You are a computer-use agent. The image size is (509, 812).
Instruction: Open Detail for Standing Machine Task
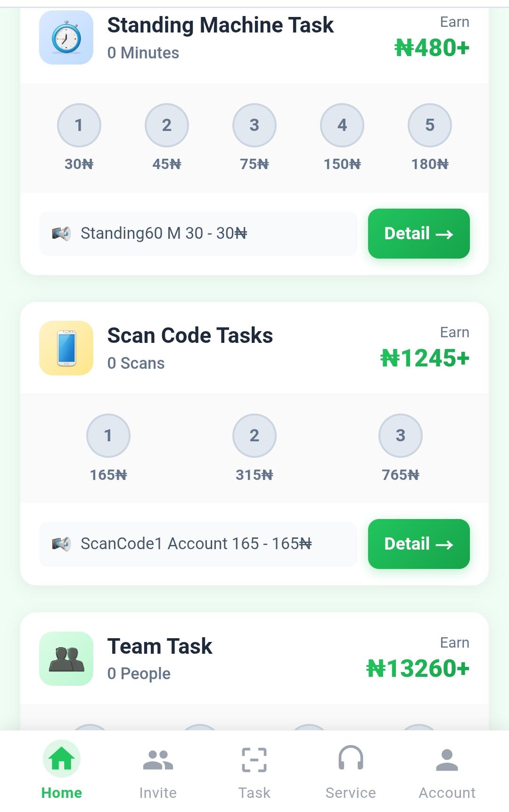pos(419,233)
